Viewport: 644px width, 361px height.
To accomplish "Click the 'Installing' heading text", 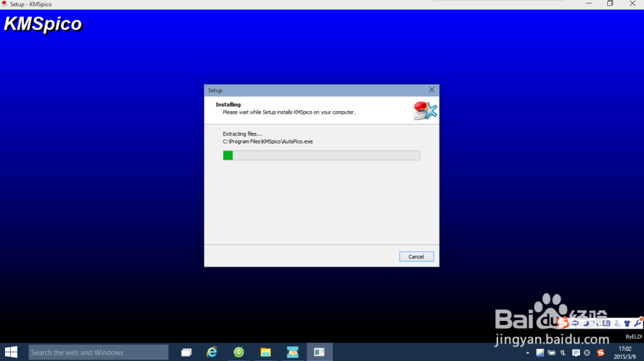I will click(228, 105).
